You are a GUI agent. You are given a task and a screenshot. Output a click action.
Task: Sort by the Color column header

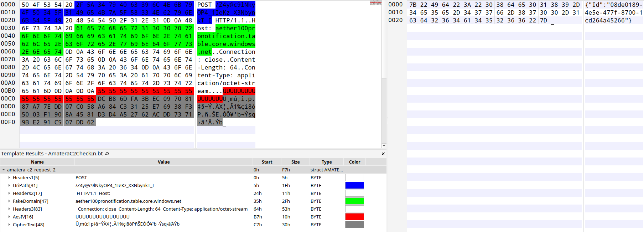355,162
